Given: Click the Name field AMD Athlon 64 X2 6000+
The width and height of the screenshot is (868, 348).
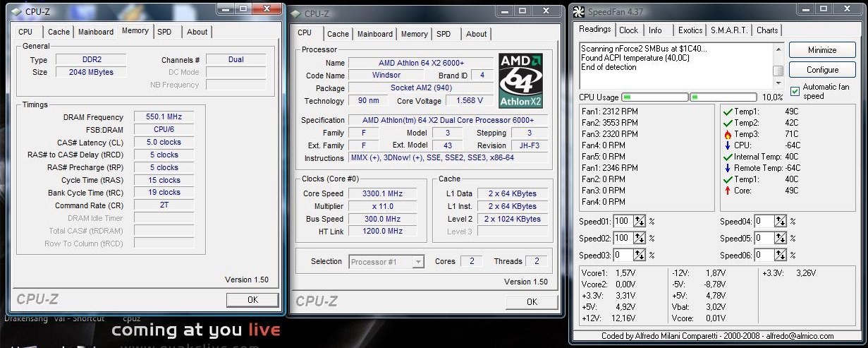Looking at the screenshot, I should coord(422,63).
